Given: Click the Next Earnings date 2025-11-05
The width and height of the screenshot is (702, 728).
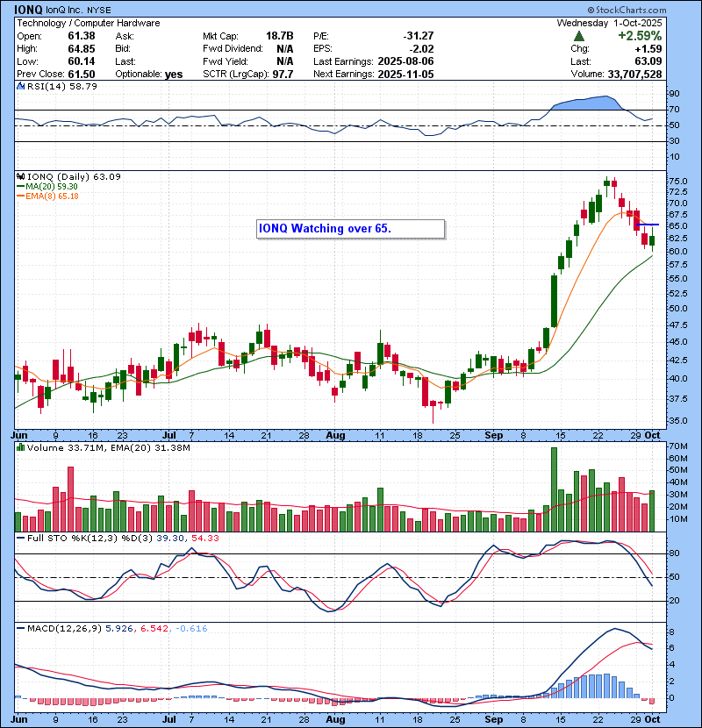Looking at the screenshot, I should 405,75.
